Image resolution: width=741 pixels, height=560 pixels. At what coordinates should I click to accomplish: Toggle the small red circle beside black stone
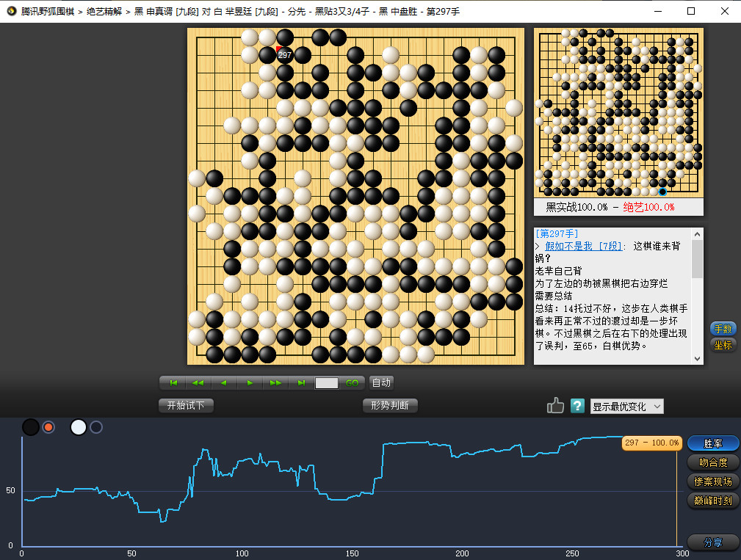pyautogui.click(x=48, y=427)
